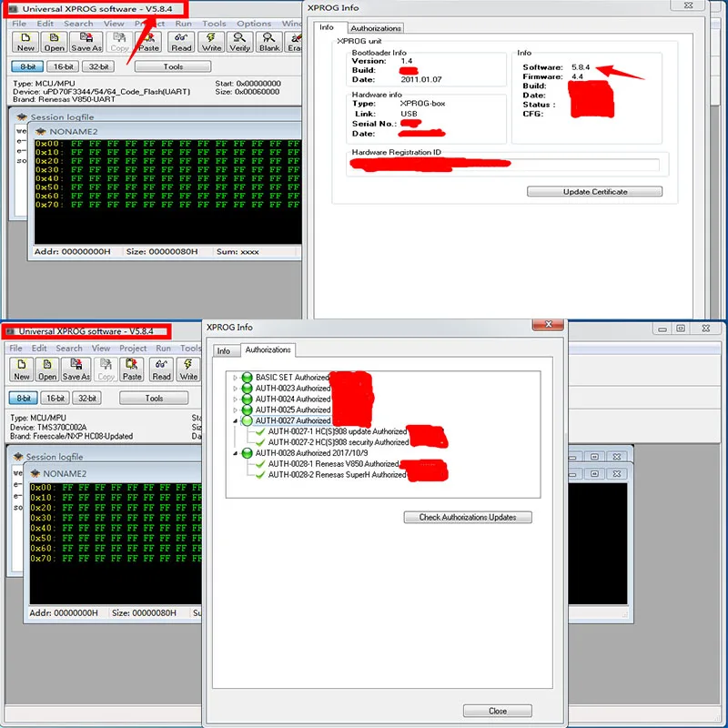Select AUTH-0027-1 HC(S)908 update row
Screen dimensions: 728x728
[338, 431]
